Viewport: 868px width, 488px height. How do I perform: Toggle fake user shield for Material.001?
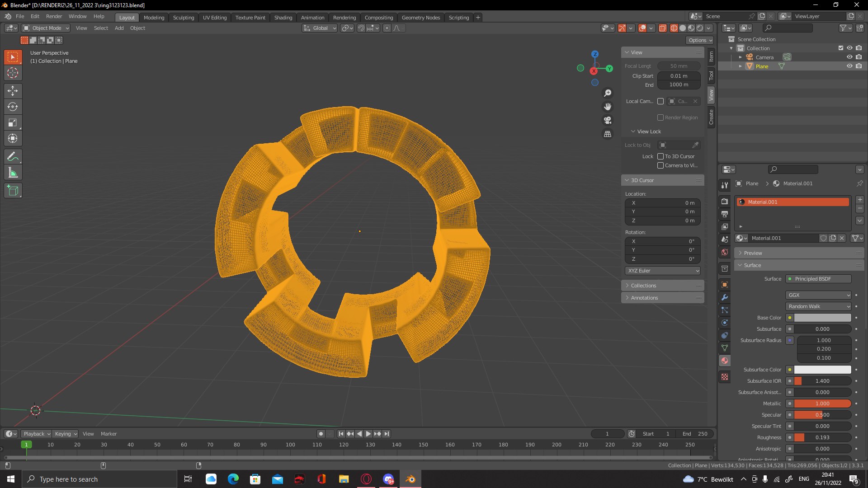(x=824, y=238)
